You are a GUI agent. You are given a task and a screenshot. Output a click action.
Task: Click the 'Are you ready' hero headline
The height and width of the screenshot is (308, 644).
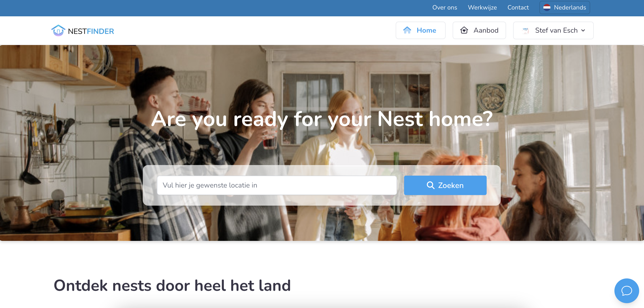coord(322,119)
